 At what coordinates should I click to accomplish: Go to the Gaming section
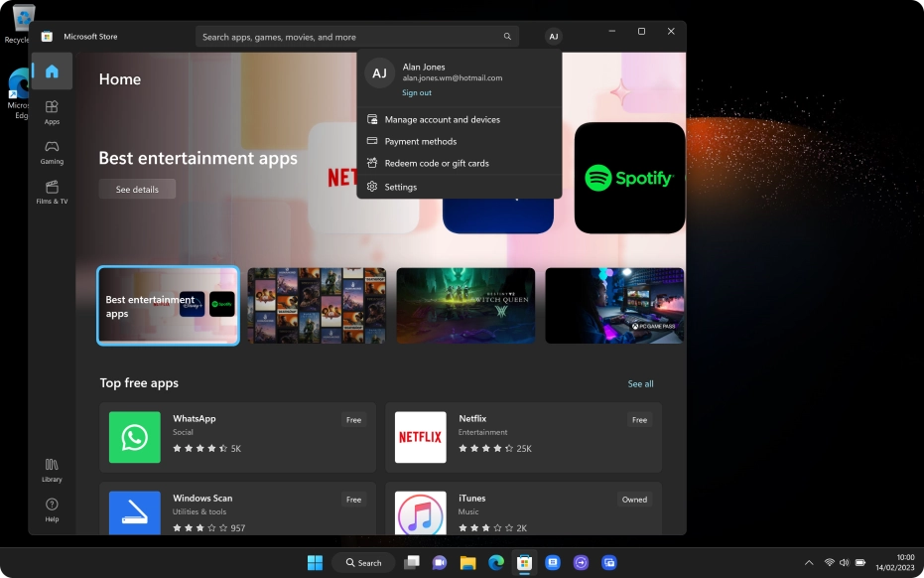click(x=52, y=151)
